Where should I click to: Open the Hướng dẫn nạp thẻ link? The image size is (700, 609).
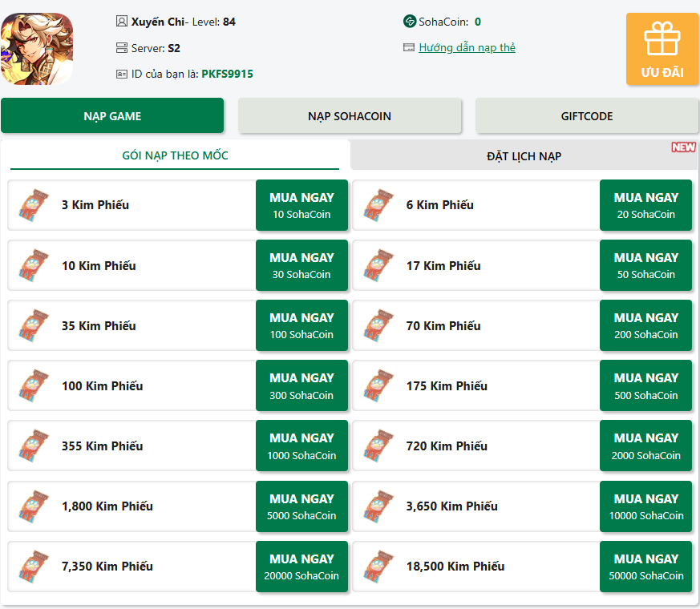[467, 48]
